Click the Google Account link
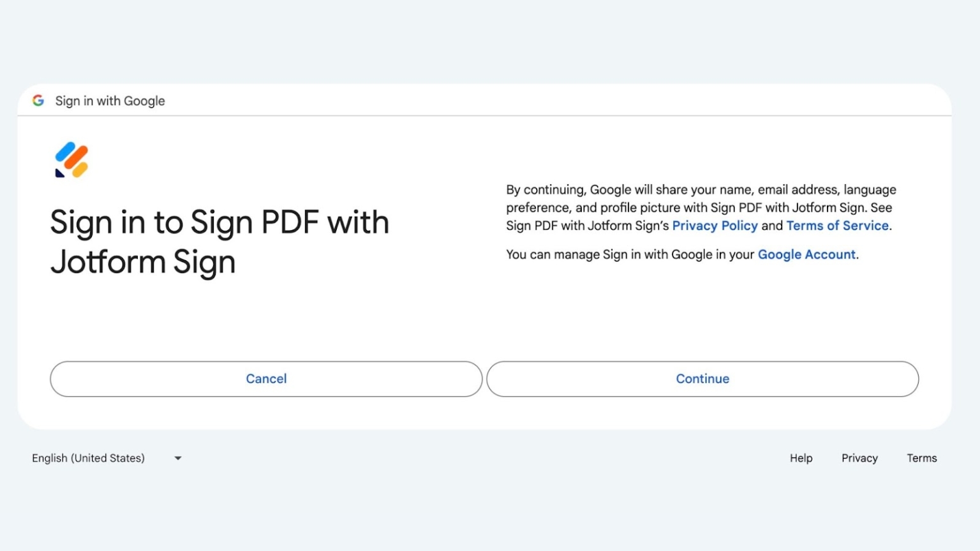 806,254
